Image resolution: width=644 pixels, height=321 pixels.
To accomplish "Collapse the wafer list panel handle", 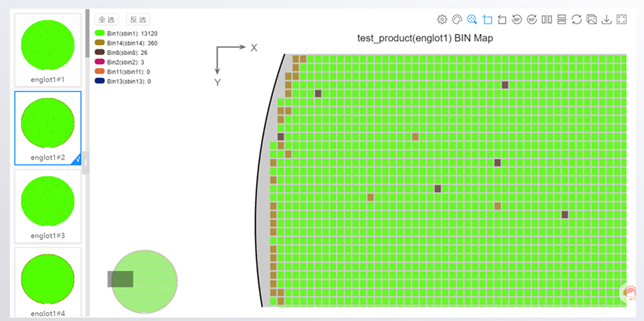I will tap(85, 162).
